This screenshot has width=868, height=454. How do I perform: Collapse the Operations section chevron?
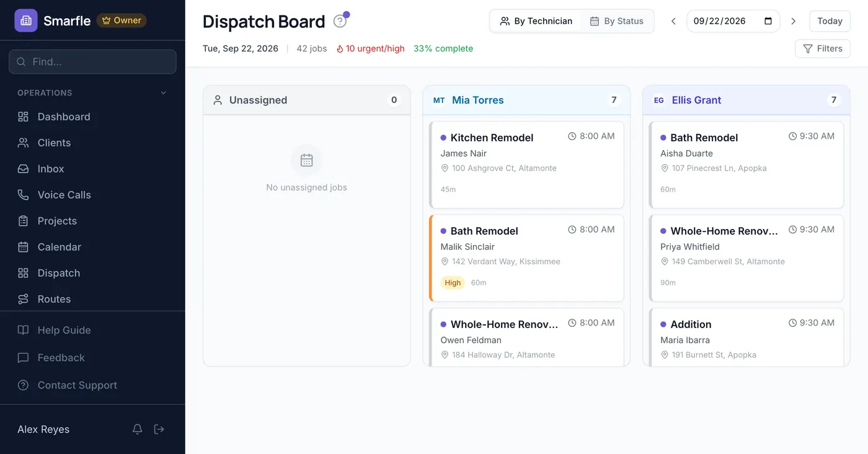(164, 93)
